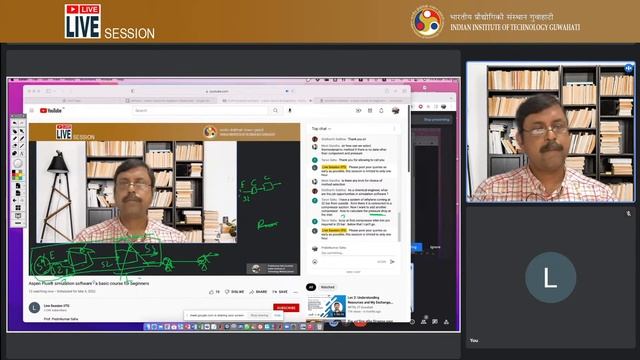Screen dimensions: 640x360
Task: Expand the Top chat dropdown
Action: 321,129
